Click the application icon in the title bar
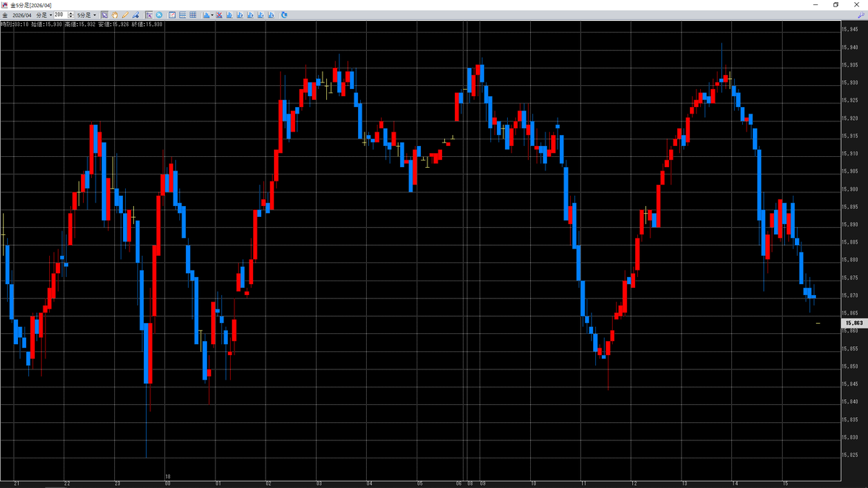868x488 pixels. pos(5,4)
